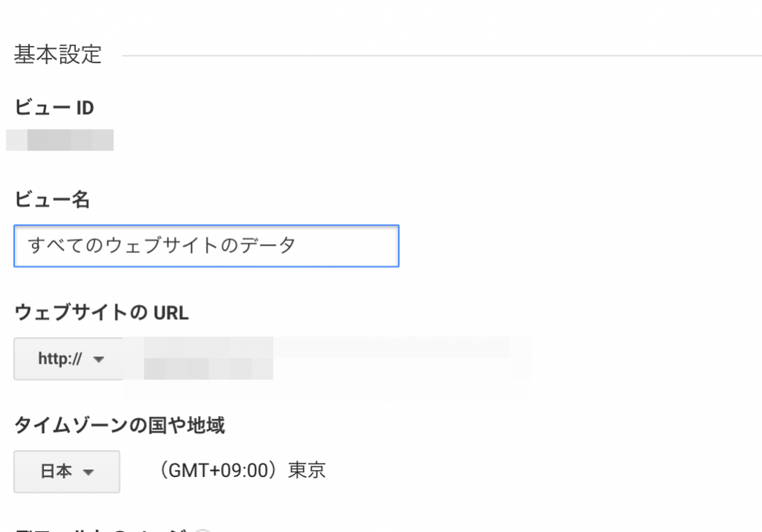The width and height of the screenshot is (762, 532).
Task: Click the 基本設定 section heading
Action: (x=57, y=55)
